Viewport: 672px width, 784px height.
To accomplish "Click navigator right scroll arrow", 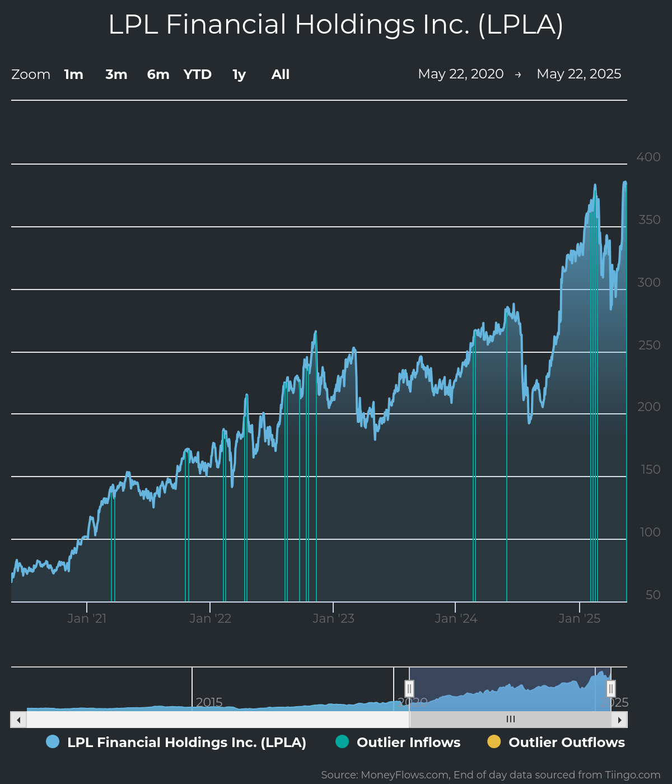I will point(619,720).
